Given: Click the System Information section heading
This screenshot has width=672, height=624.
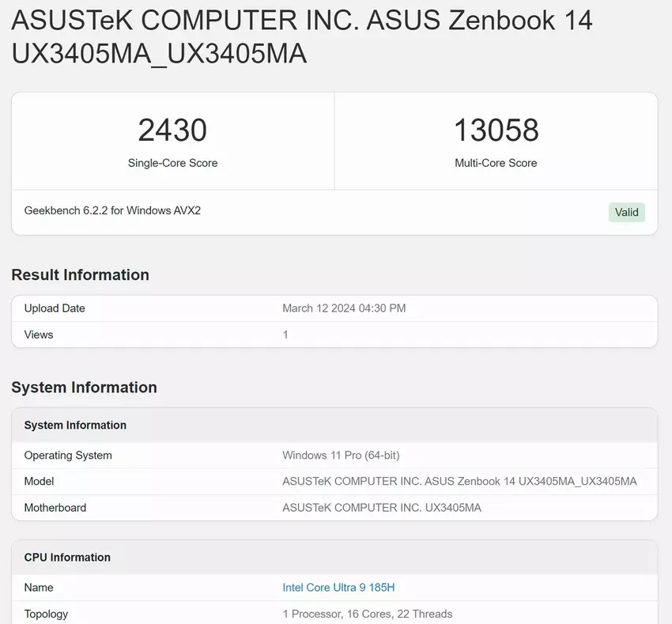Looking at the screenshot, I should (x=84, y=388).
